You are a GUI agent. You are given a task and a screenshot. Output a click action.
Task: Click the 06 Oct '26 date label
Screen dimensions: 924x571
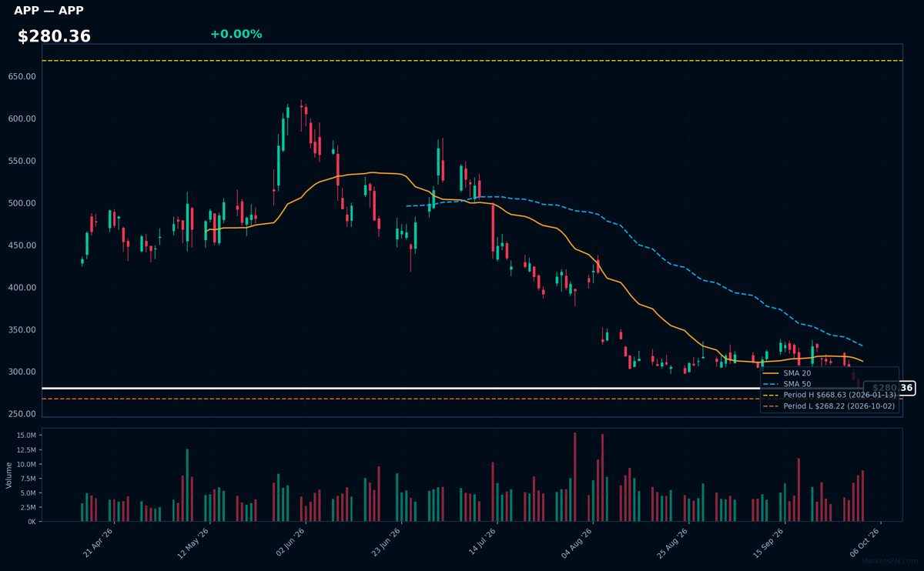863,542
